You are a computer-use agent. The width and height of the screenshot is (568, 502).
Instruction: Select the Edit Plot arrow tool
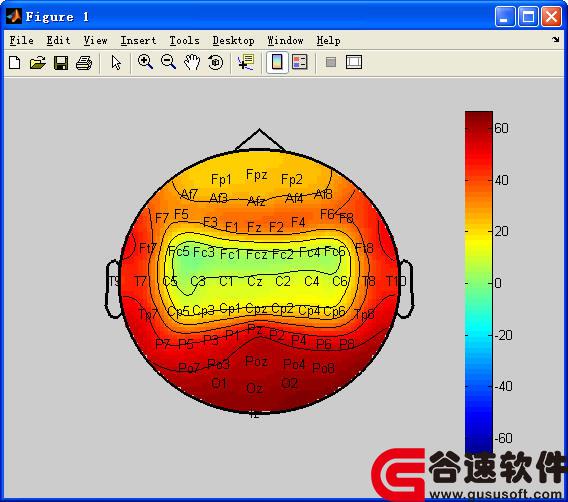(116, 63)
